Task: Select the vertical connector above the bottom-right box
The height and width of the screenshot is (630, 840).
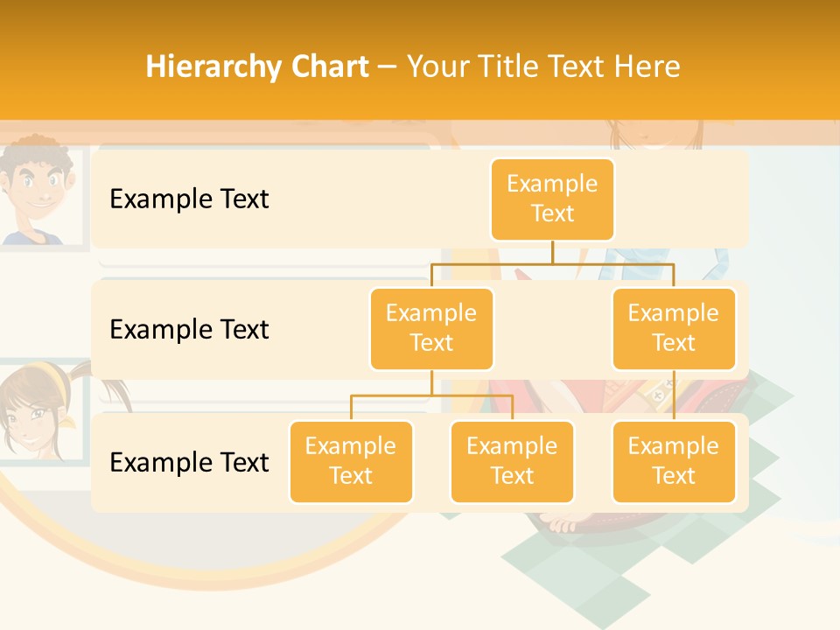Action: point(674,395)
